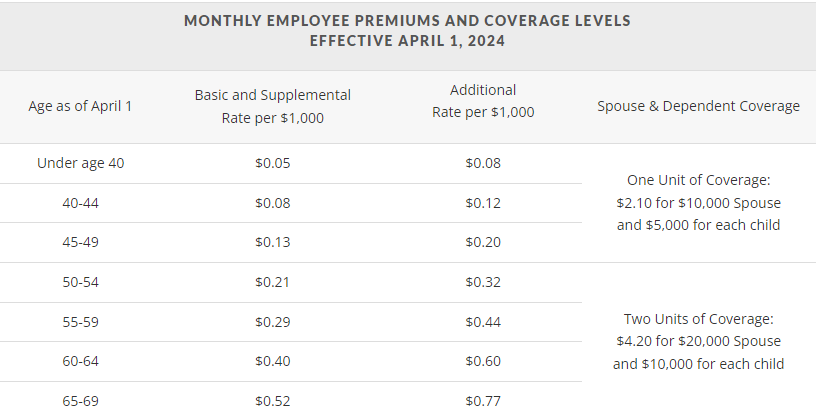This screenshot has height=415, width=829.
Task: Select the $0.13 basic rate for 45-49
Action: pos(273,243)
